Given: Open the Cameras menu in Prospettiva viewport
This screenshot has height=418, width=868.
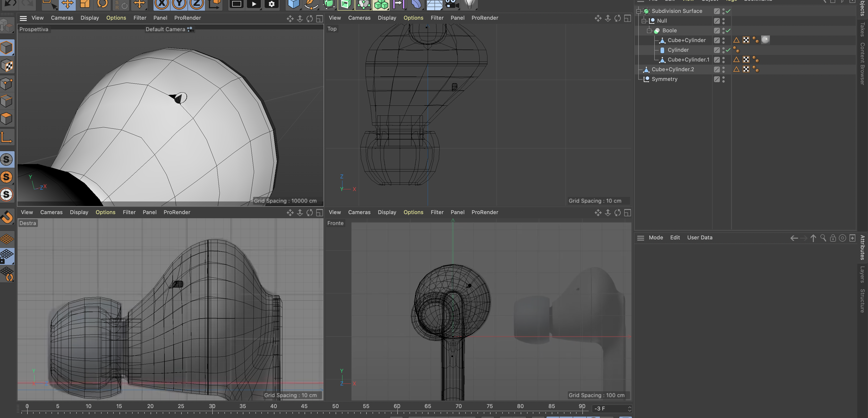Looking at the screenshot, I should pyautogui.click(x=62, y=18).
